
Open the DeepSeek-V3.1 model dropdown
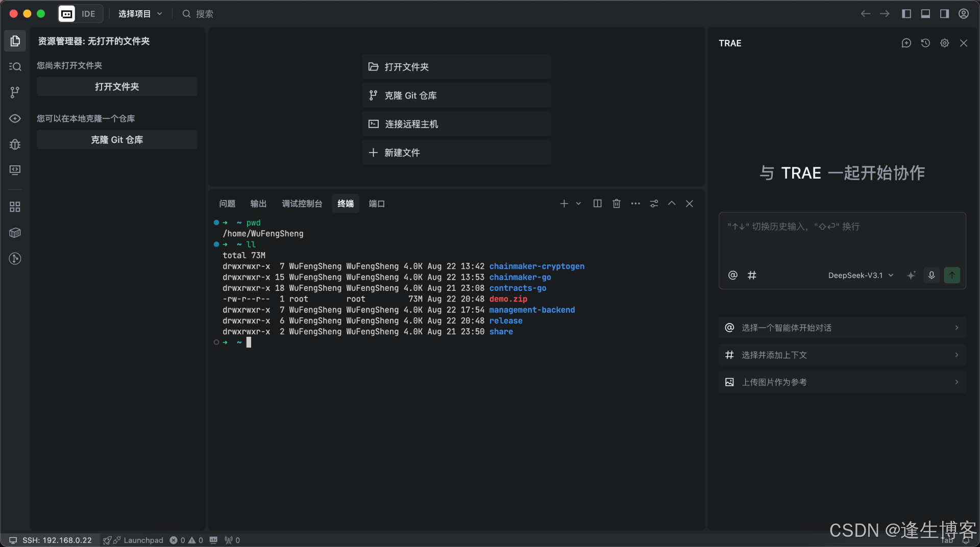[x=861, y=276]
